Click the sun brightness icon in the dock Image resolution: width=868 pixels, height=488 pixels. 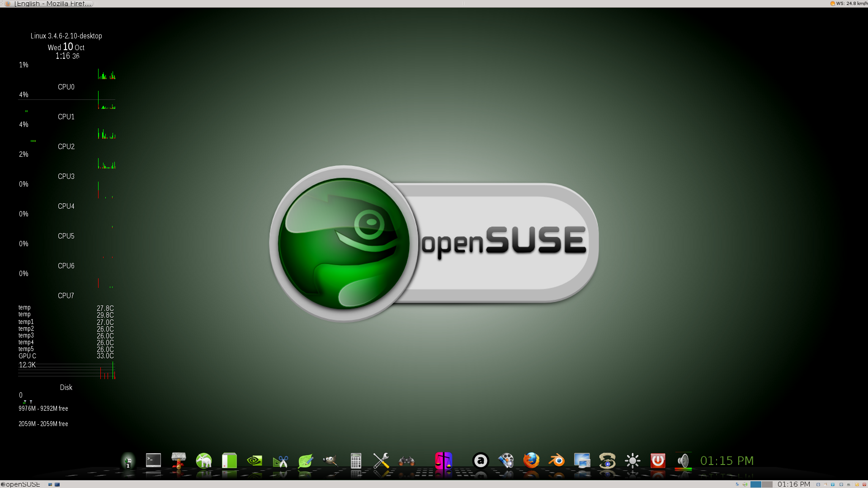(x=632, y=460)
